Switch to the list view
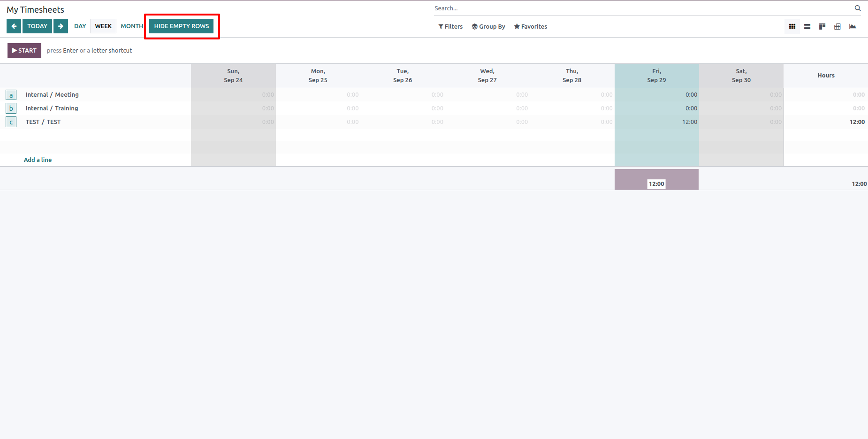 (807, 27)
